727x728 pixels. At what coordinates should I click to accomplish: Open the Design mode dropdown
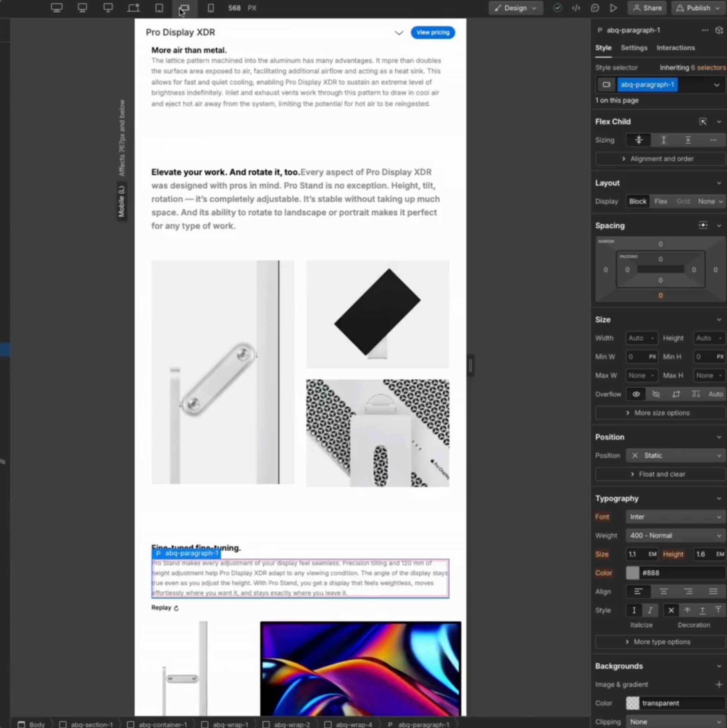tap(516, 8)
